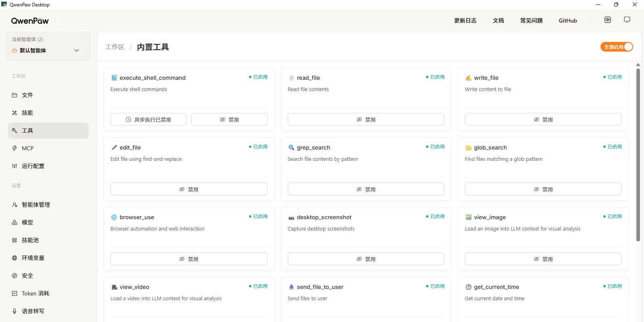
Task: Open 模型 settings page
Action: [x=48, y=222]
